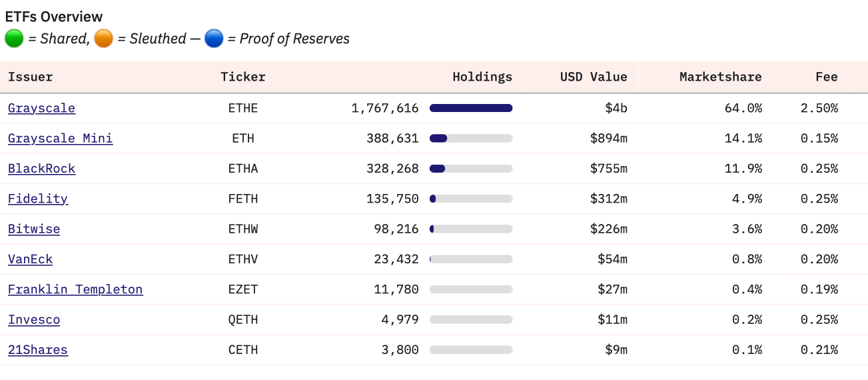The height and width of the screenshot is (380, 868).
Task: Click Grayscale's ETHE holdings progress bar
Action: coord(471,108)
